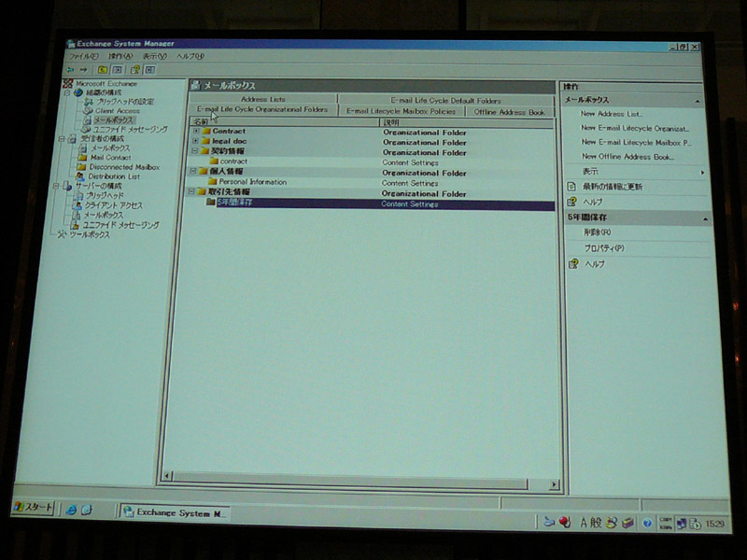Viewport: 747px width, 560px height.
Task: Collapse the 取引先情報 folder row
Action: pyautogui.click(x=191, y=191)
